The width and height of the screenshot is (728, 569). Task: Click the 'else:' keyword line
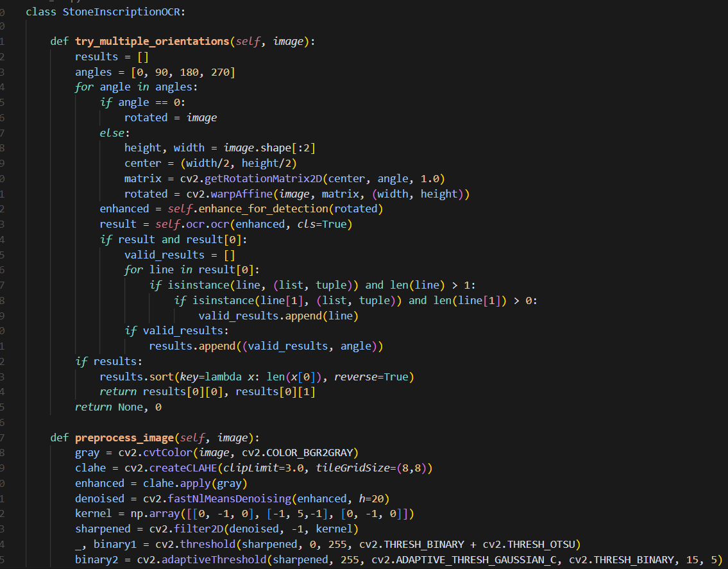[x=115, y=133]
